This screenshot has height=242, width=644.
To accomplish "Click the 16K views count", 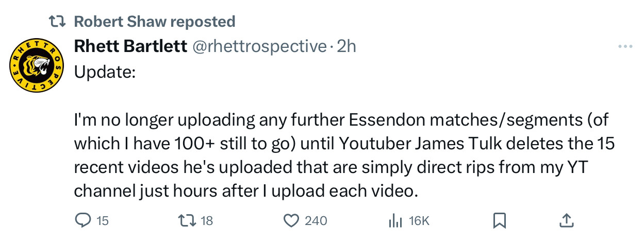I will tap(419, 221).
